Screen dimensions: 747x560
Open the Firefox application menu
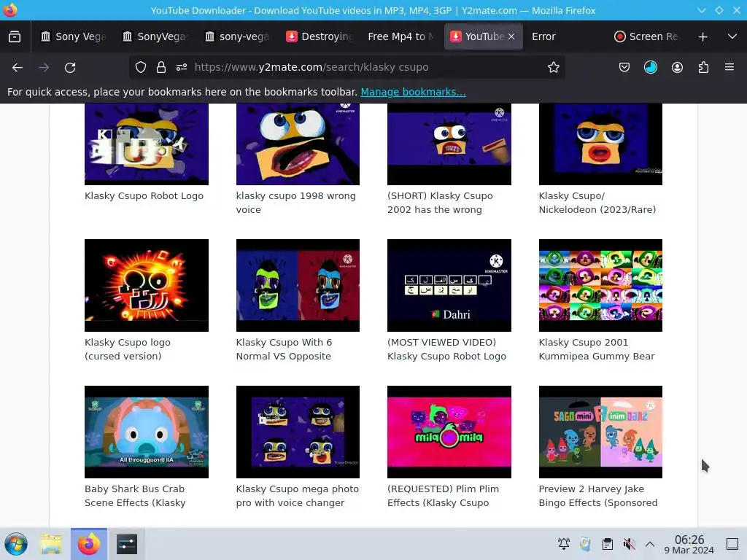(x=729, y=68)
